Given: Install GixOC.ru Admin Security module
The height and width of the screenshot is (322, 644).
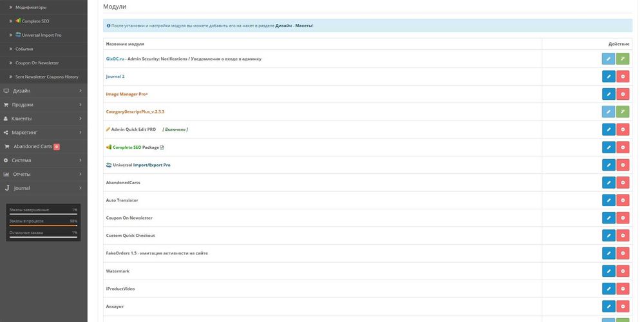Looking at the screenshot, I should [x=623, y=59].
